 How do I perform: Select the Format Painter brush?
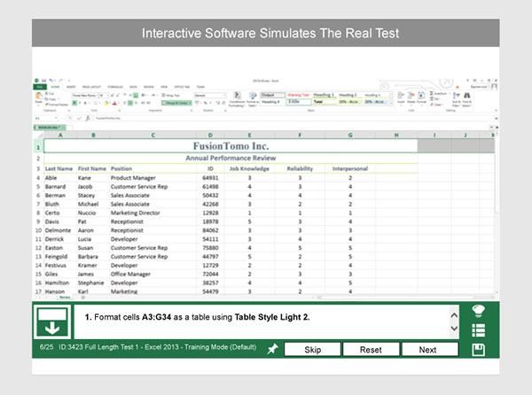tap(47, 105)
